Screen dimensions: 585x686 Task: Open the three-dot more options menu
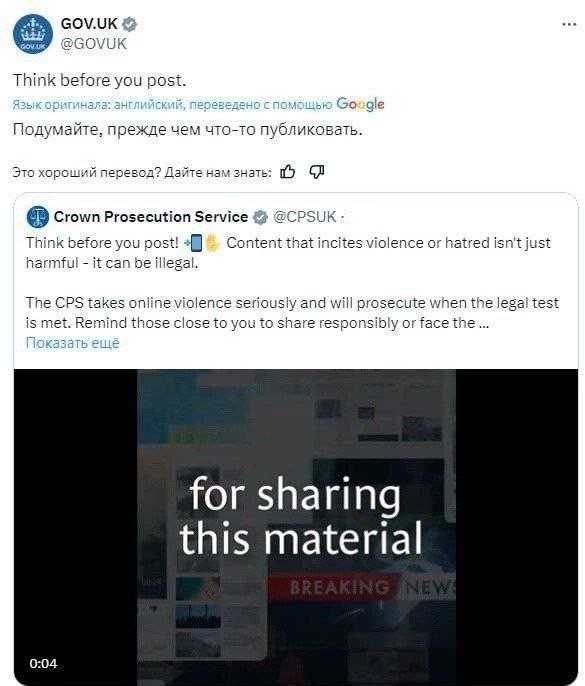pos(569,24)
